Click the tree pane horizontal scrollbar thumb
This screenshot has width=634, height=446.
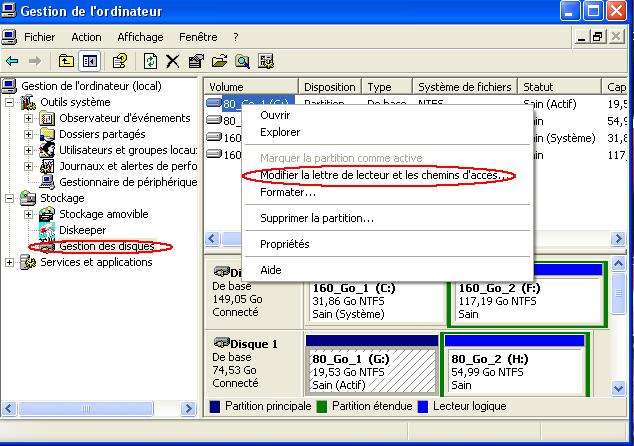click(x=86, y=408)
